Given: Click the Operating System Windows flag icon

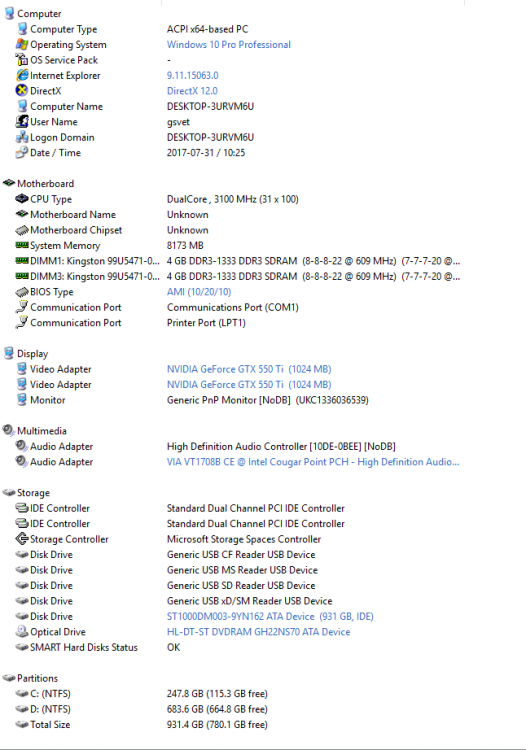Looking at the screenshot, I should coord(22,44).
